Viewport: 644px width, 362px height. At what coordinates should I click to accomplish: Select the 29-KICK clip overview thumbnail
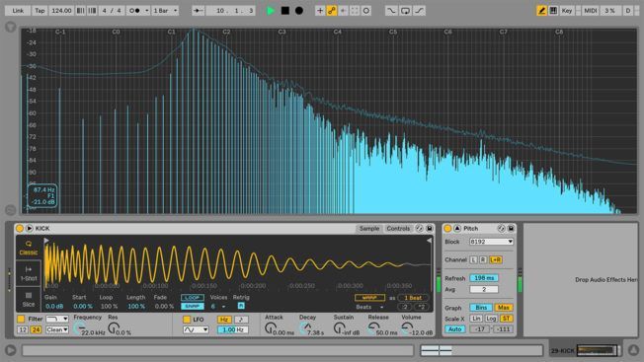coord(598,350)
